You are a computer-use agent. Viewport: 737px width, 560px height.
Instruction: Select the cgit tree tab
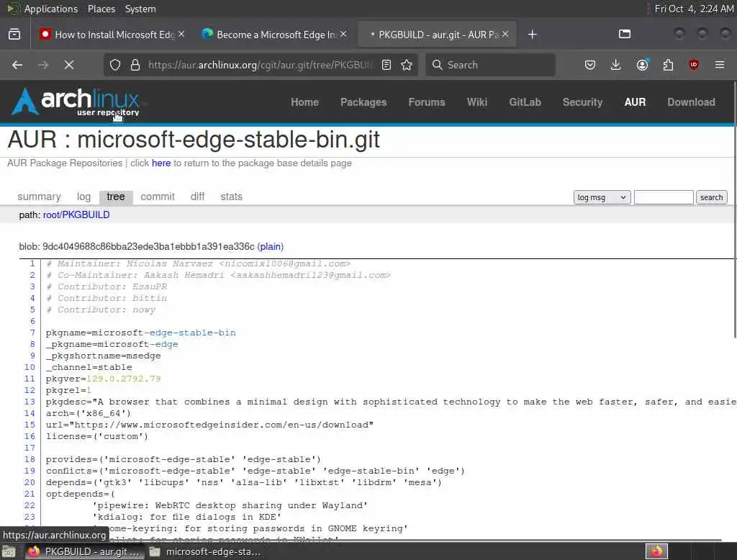116,197
